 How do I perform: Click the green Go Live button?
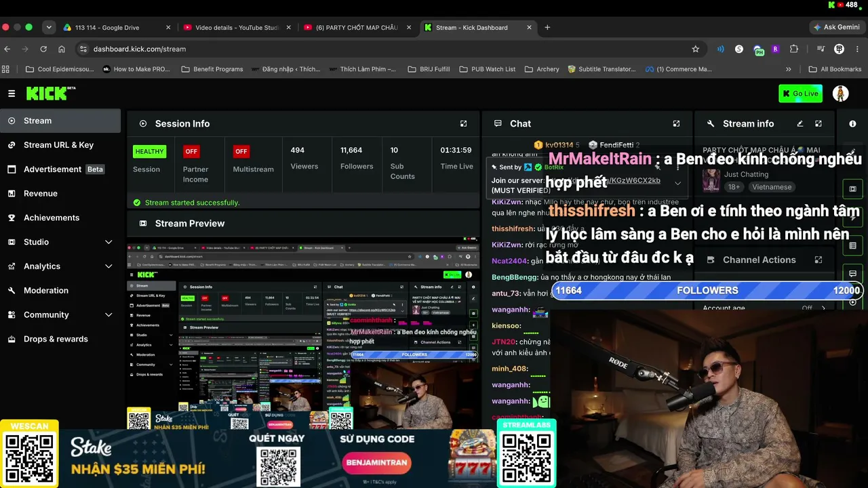tap(800, 94)
